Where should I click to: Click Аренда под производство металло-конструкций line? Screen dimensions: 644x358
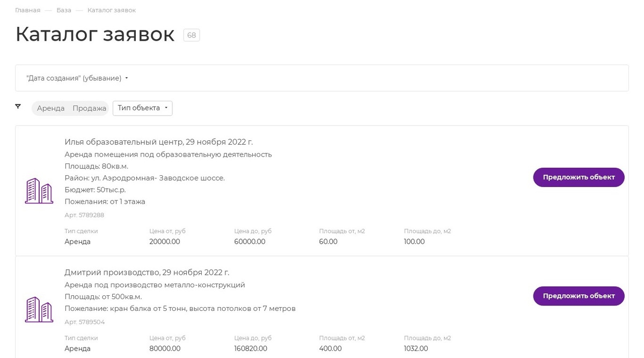155,285
